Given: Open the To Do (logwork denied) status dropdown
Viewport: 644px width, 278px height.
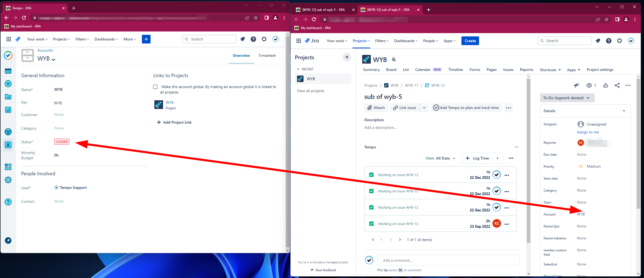Looking at the screenshot, I should click(567, 98).
